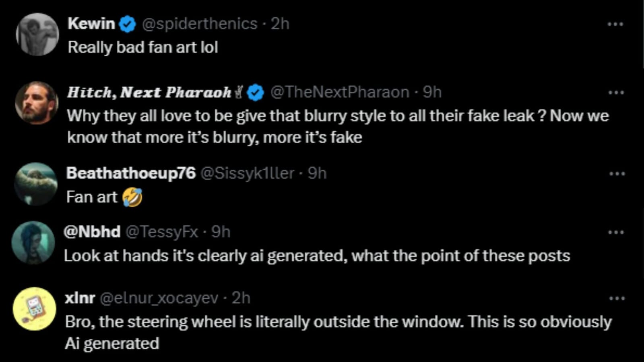
Task: Open more options on Beathathoeup76's tweet
Action: click(x=617, y=174)
